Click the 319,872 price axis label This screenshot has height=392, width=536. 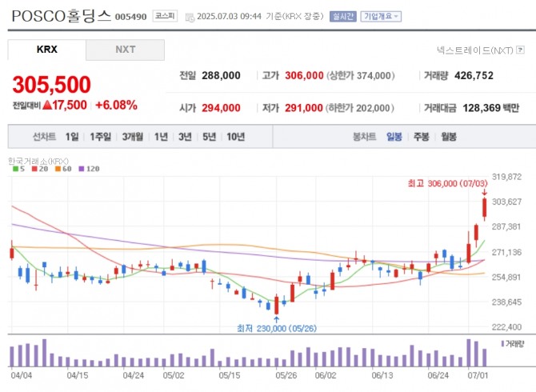506,177
